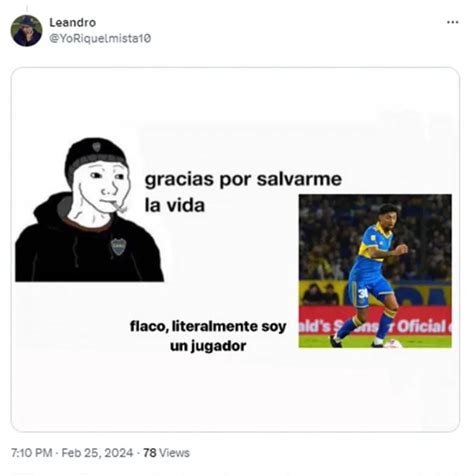Click the 7:10 PM timestamp
The height and width of the screenshot is (476, 474).
(x=32, y=453)
